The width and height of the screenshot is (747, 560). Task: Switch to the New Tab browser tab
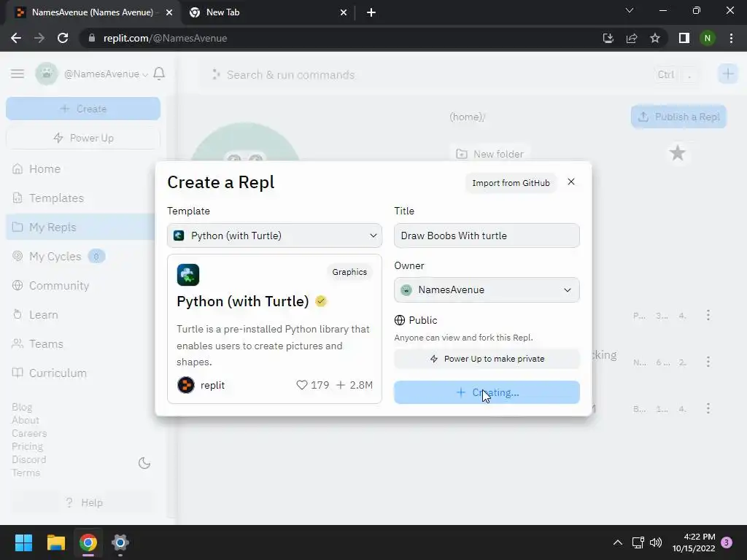268,12
